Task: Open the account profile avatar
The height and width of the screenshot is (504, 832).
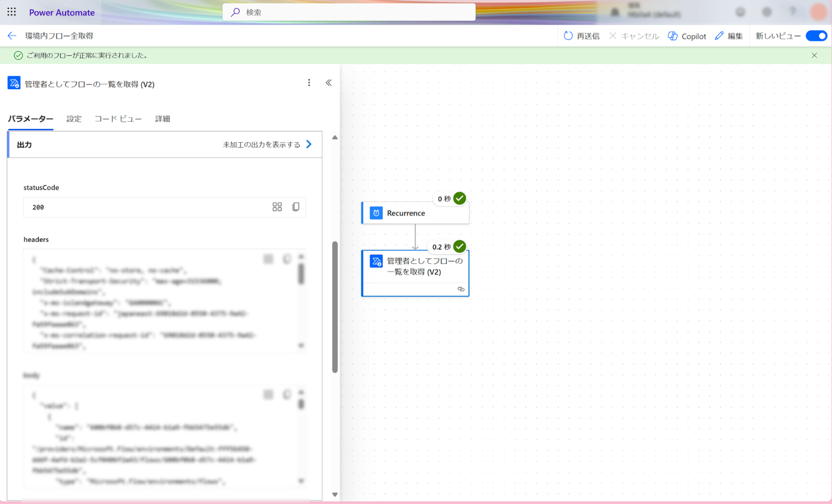Action: pyautogui.click(x=818, y=12)
